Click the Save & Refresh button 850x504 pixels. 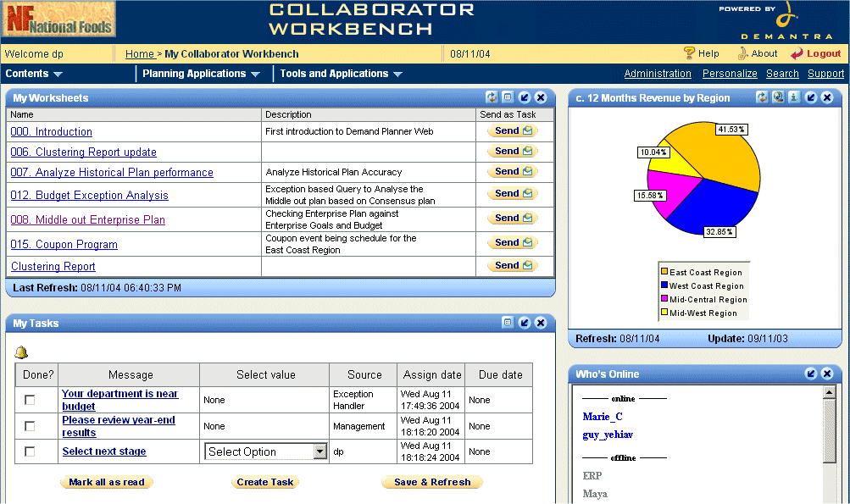(432, 482)
